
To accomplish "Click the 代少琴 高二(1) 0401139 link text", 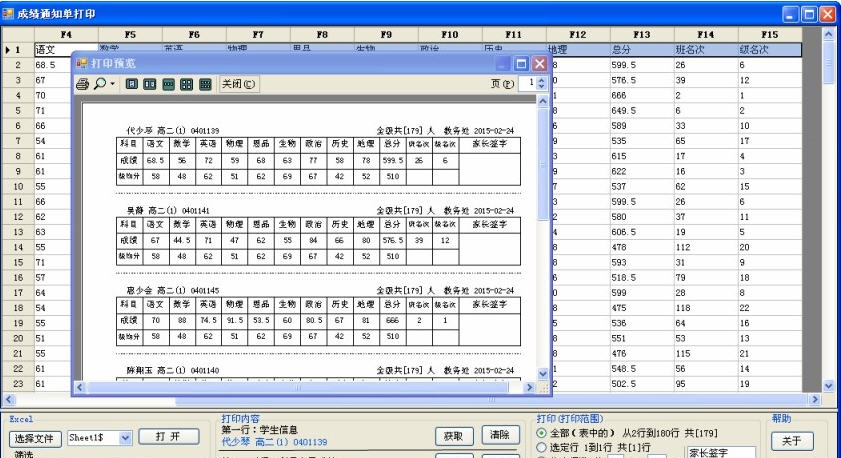I will (274, 442).
